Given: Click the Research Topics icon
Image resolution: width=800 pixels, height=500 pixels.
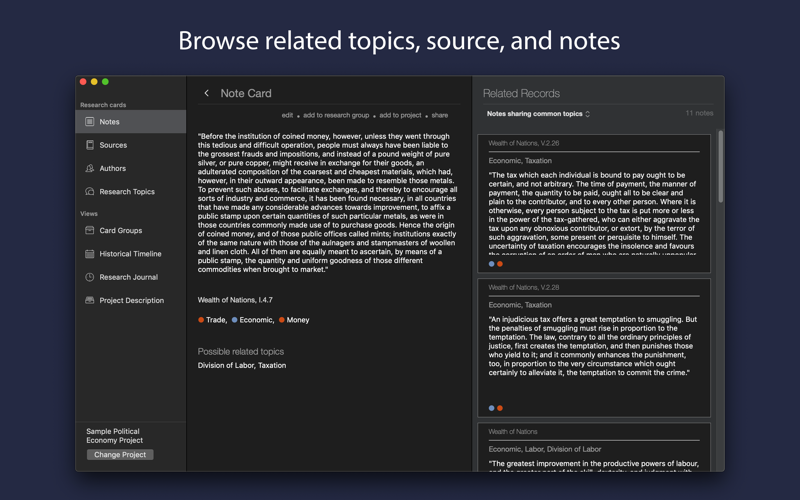Looking at the screenshot, I should click(90, 191).
